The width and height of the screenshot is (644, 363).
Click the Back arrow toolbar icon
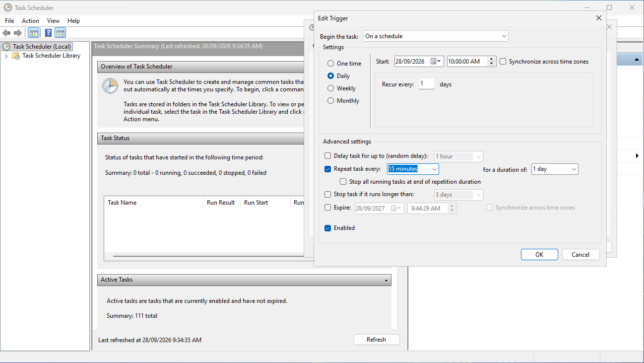point(6,33)
